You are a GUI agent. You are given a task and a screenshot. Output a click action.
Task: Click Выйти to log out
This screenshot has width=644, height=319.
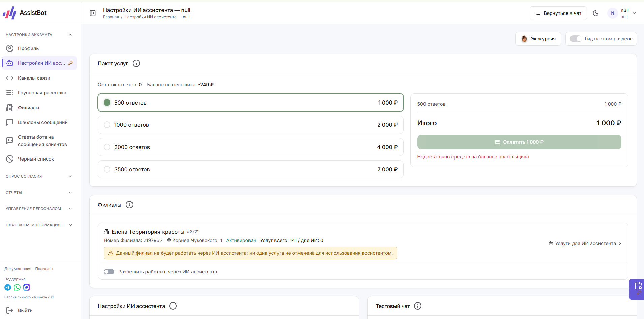pos(20,310)
